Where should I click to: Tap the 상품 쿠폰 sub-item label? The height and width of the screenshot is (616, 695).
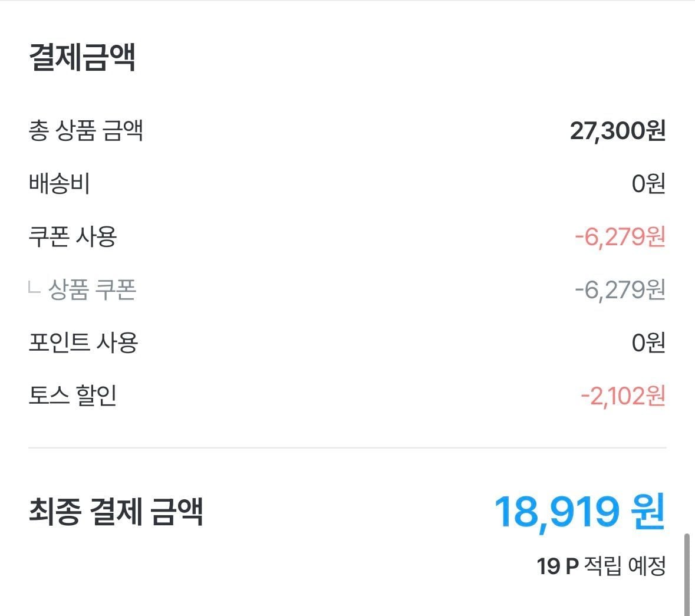pos(92,289)
